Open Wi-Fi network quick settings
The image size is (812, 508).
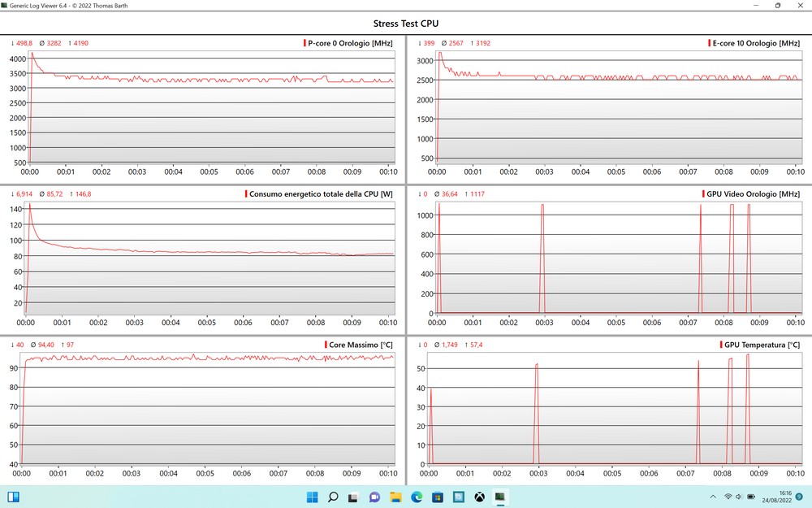coord(728,497)
